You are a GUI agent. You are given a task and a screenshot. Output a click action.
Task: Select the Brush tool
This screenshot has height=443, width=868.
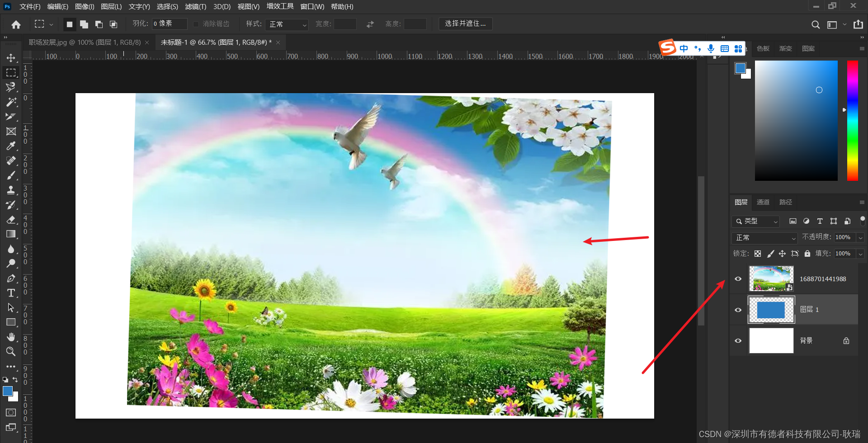[x=11, y=175]
